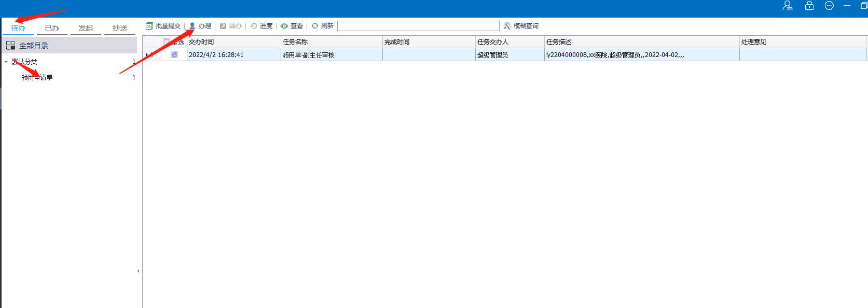Switch to the 发起 tab
Image resolution: width=868 pixels, height=308 pixels.
[86, 28]
